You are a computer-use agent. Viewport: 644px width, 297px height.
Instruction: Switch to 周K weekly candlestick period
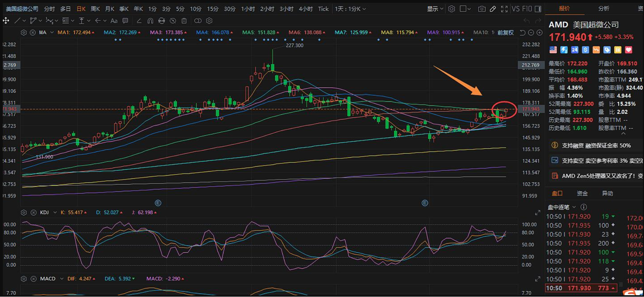click(x=95, y=9)
